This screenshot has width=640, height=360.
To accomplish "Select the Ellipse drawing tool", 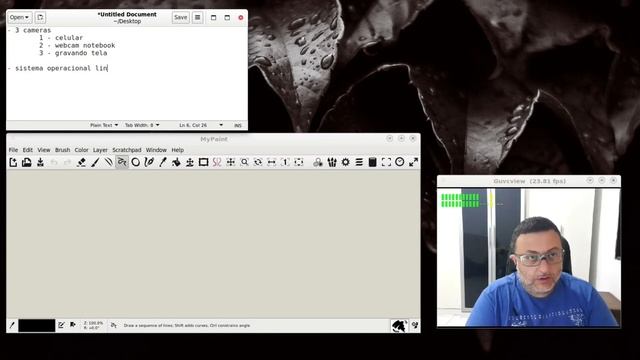I will pos(136,162).
